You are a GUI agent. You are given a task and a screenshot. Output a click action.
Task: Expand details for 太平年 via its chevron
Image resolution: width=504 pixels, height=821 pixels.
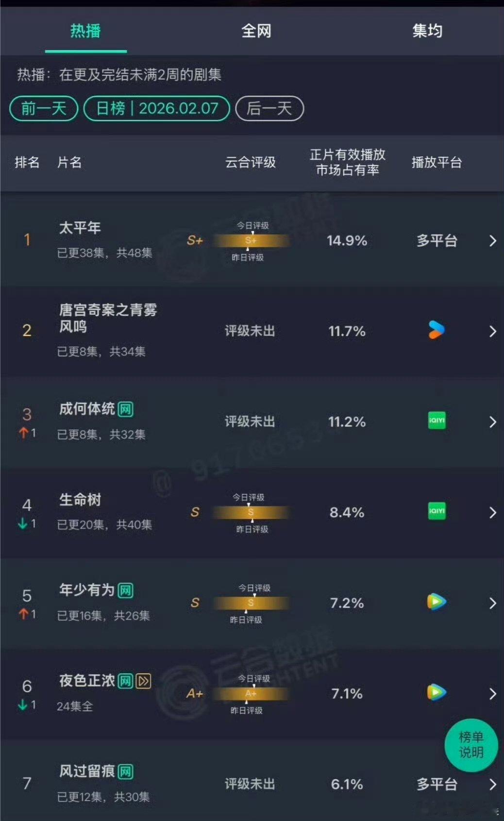pyautogui.click(x=493, y=241)
